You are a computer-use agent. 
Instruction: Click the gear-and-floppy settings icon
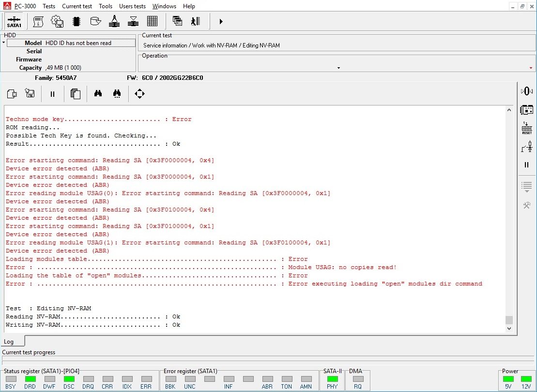tap(57, 22)
